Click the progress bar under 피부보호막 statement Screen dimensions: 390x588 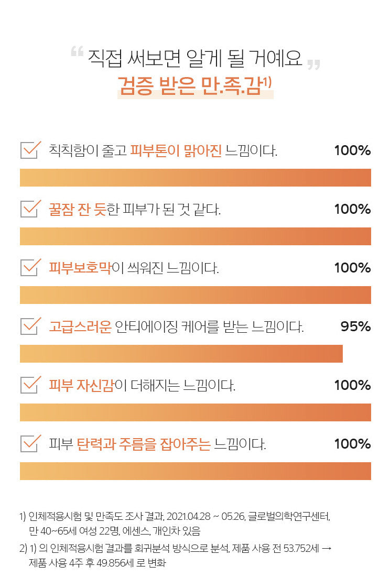point(195,295)
